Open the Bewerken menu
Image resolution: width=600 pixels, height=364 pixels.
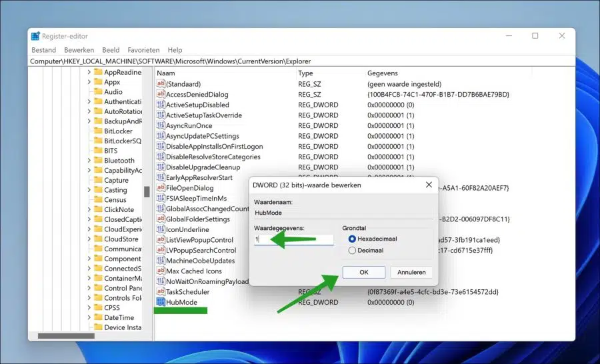(79, 50)
